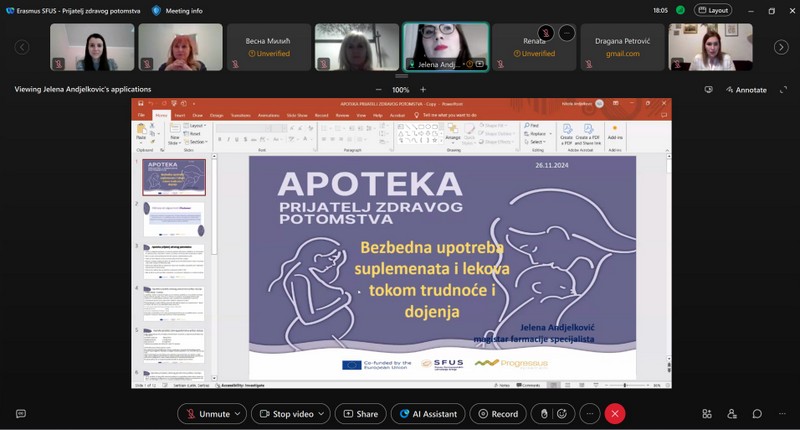Open the chat panel icon in Webex

point(757,414)
